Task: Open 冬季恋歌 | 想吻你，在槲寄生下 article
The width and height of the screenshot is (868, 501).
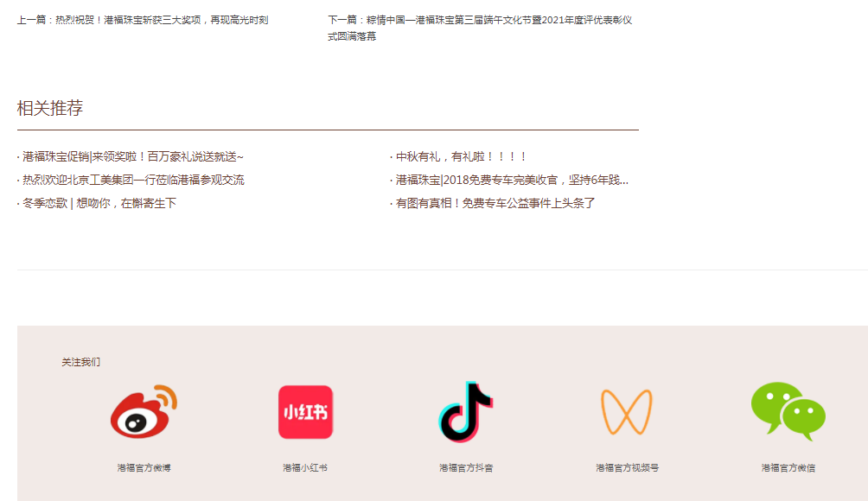Action: [99, 203]
